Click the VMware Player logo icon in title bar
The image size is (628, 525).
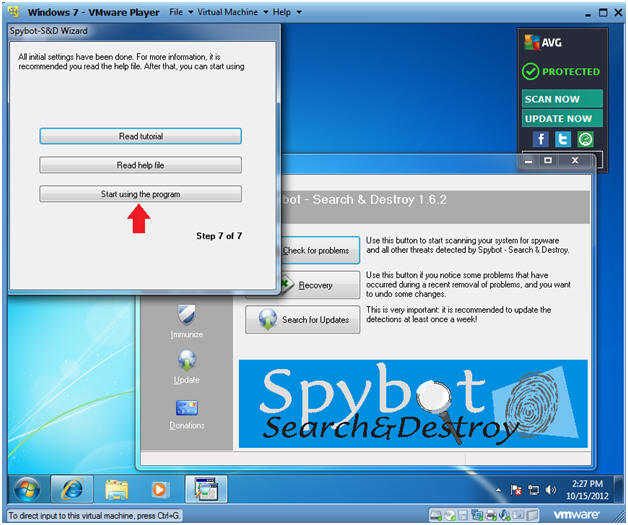coord(14,12)
